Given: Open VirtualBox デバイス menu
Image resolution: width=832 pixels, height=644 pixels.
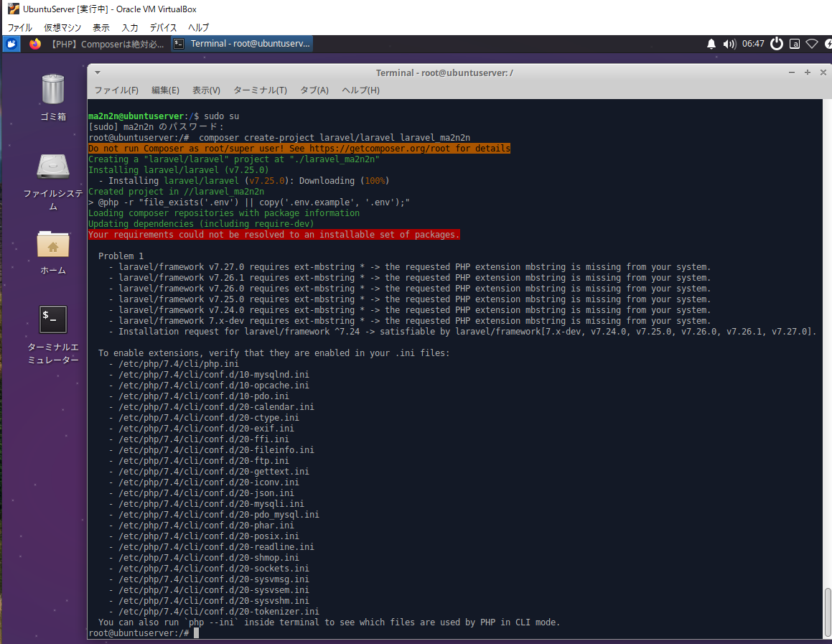Looking at the screenshot, I should tap(163, 27).
